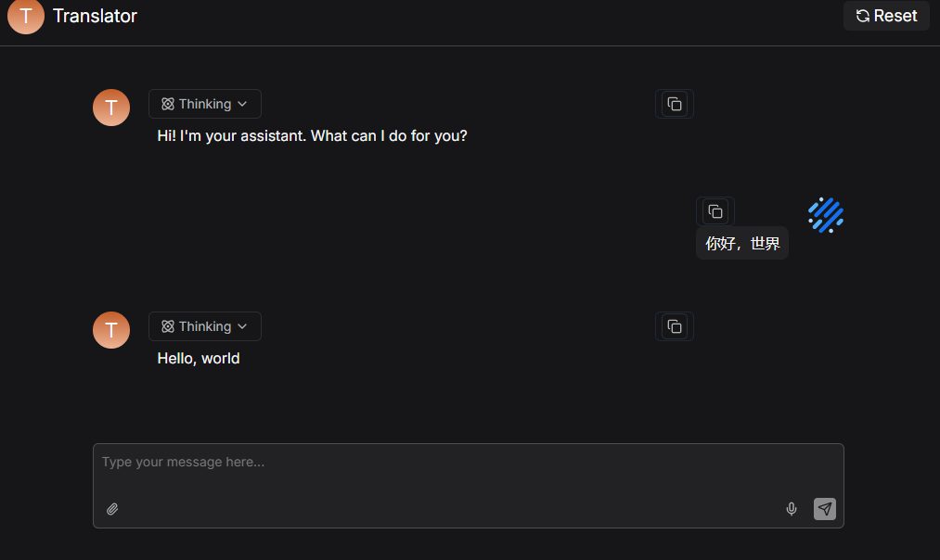Click the blue striped user avatar

826,215
